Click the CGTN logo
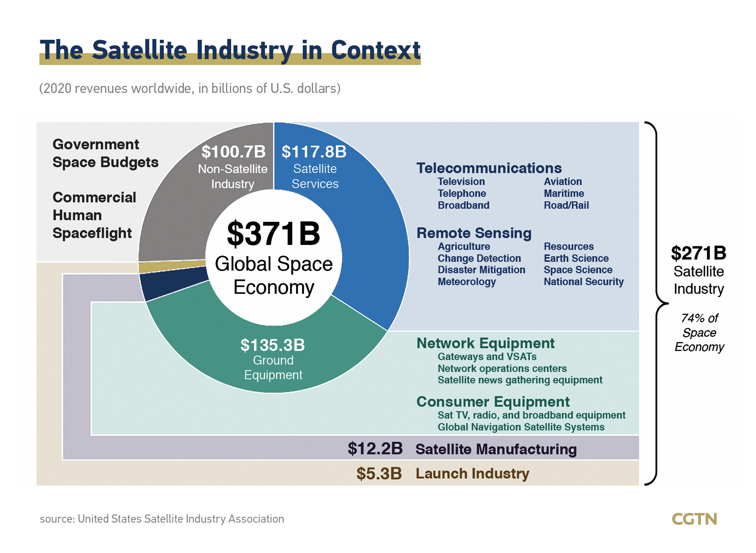This screenshot has width=756, height=553. click(x=694, y=519)
